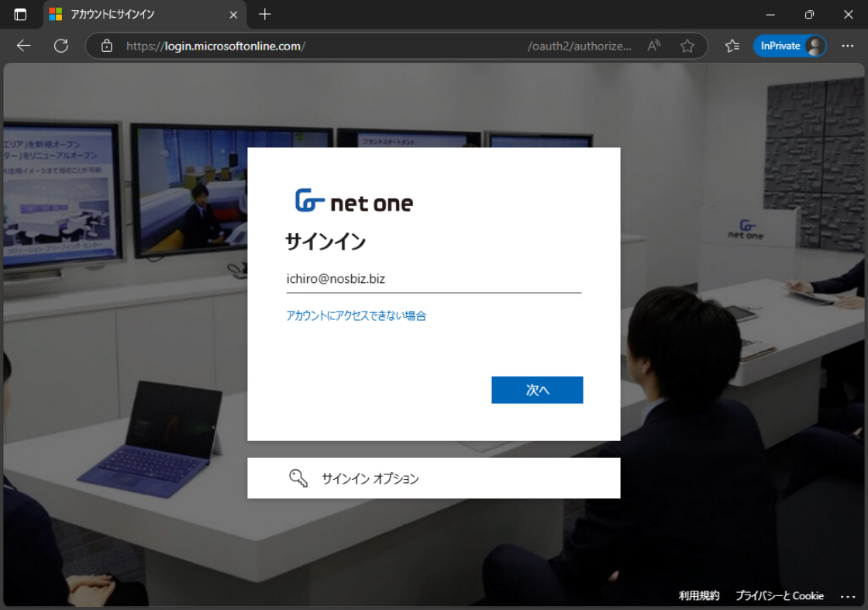
Task: Open a new tab with plus icon
Action: (x=265, y=15)
